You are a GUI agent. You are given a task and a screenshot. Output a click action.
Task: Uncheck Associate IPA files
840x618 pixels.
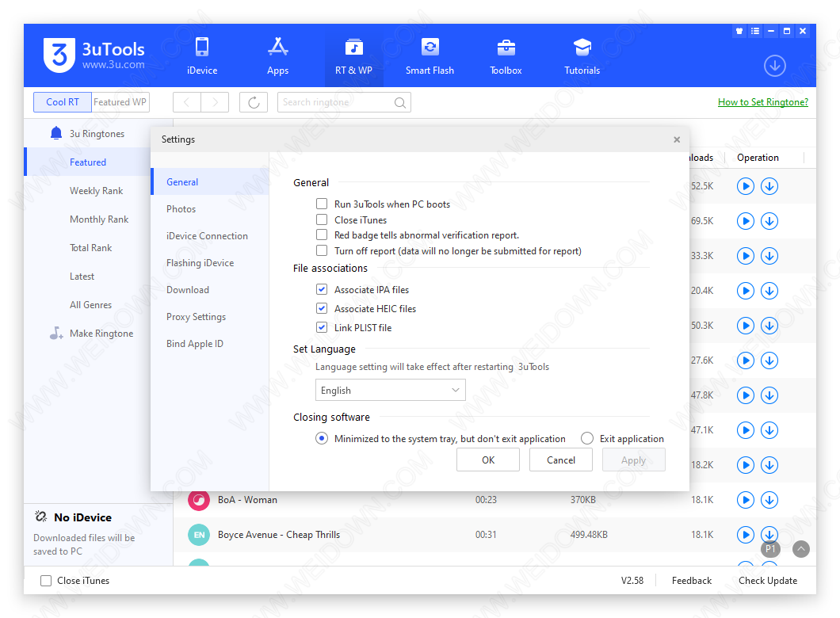(322, 289)
